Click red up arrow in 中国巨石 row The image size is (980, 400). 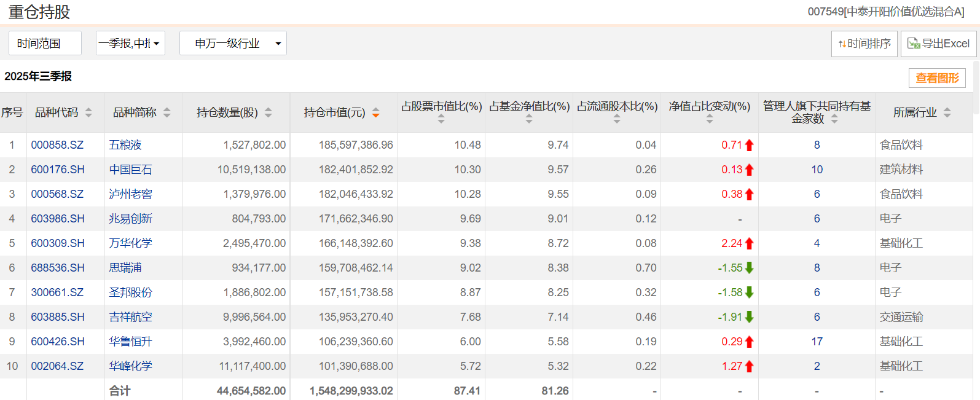(x=749, y=170)
